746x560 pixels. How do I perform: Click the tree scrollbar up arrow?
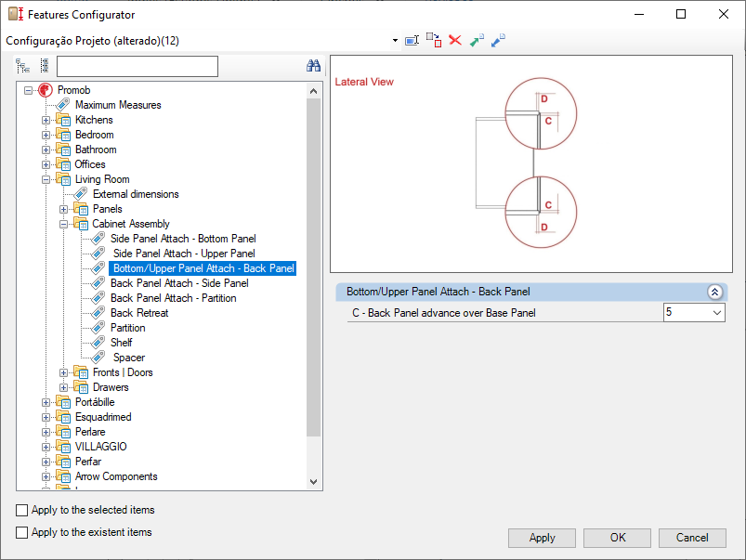click(x=313, y=91)
